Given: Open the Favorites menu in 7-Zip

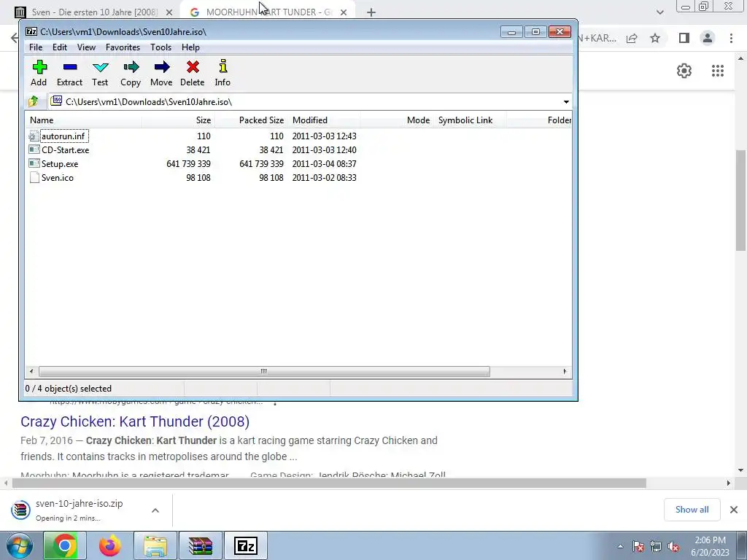Looking at the screenshot, I should click(x=123, y=47).
